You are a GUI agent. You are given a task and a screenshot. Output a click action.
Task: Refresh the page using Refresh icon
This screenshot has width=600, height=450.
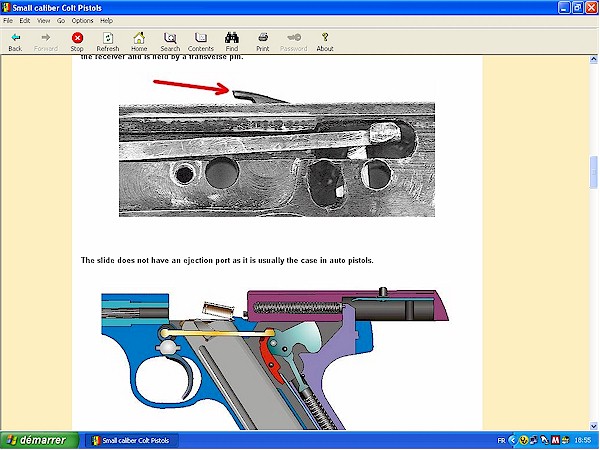click(108, 41)
